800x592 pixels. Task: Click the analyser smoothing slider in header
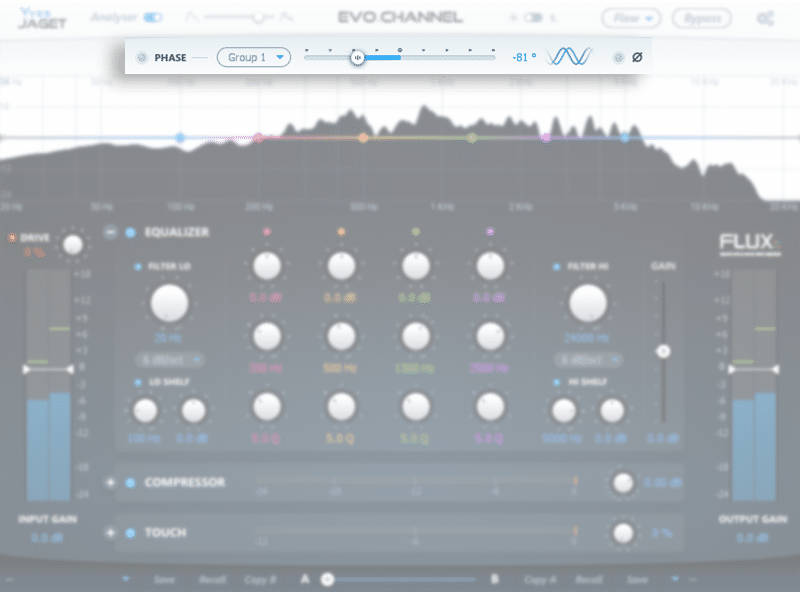pos(258,17)
